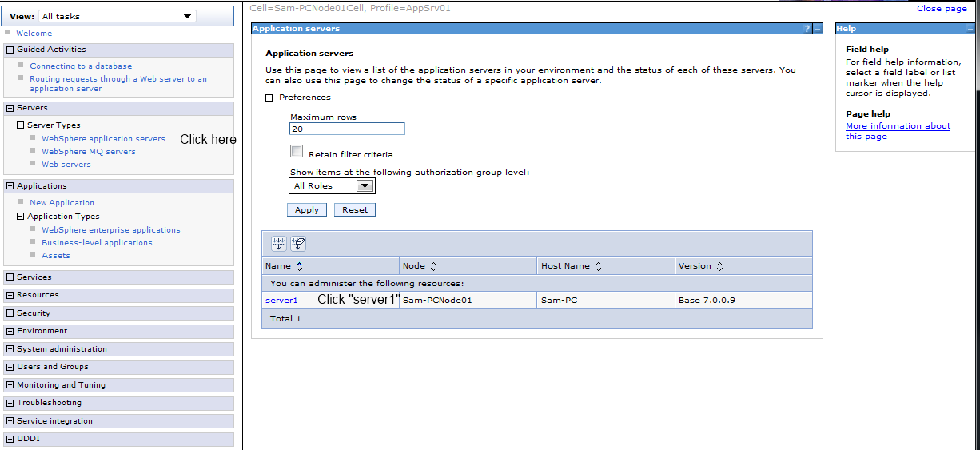Minimize the Application servers panel
The image size is (980, 450).
(x=818, y=29)
